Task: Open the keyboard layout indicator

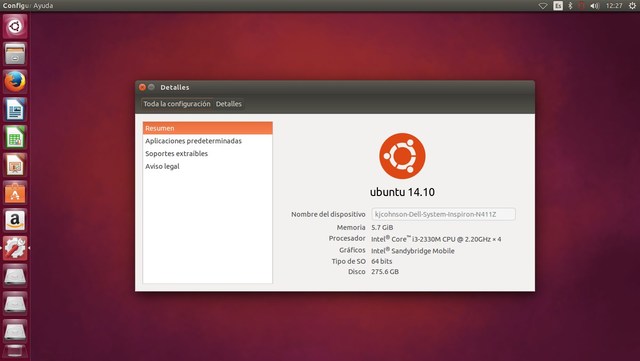Action: click(558, 6)
